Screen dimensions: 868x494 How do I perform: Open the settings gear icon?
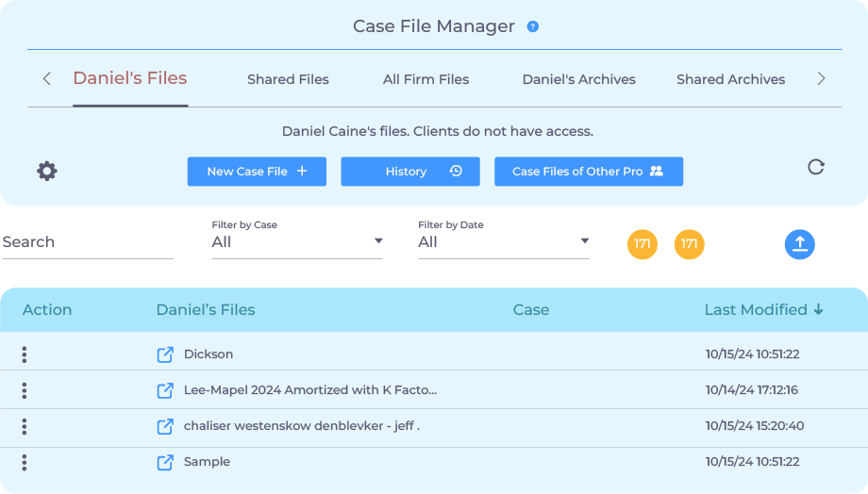(x=47, y=171)
